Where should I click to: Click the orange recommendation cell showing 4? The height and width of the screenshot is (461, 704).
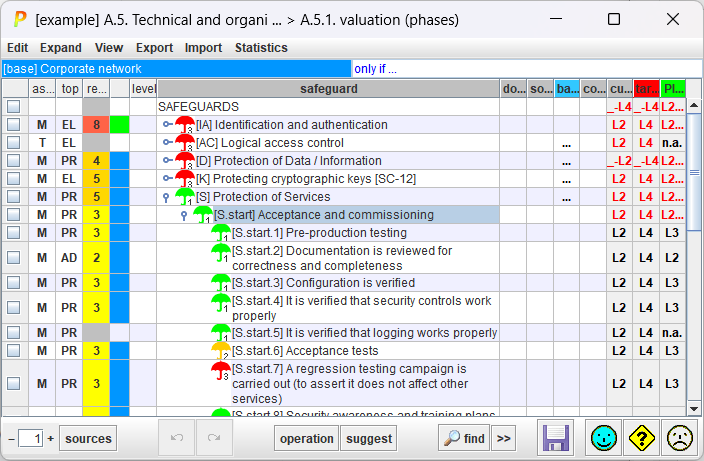[96, 160]
